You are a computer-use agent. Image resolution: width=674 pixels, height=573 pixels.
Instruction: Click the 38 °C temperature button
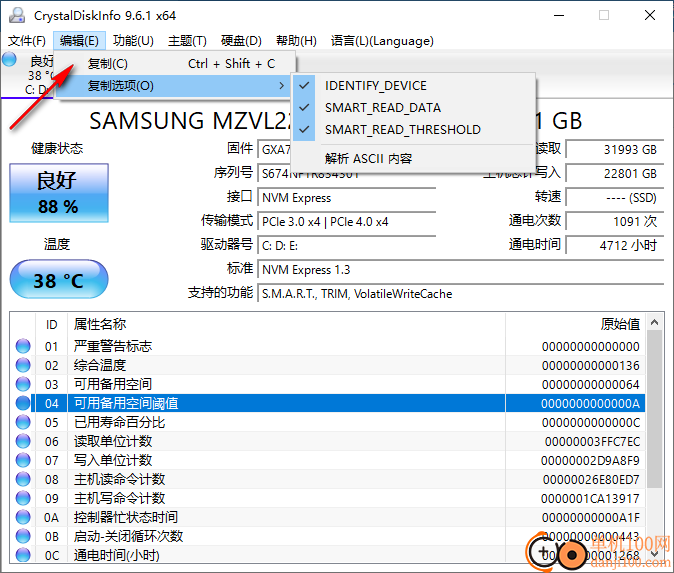pyautogui.click(x=59, y=279)
